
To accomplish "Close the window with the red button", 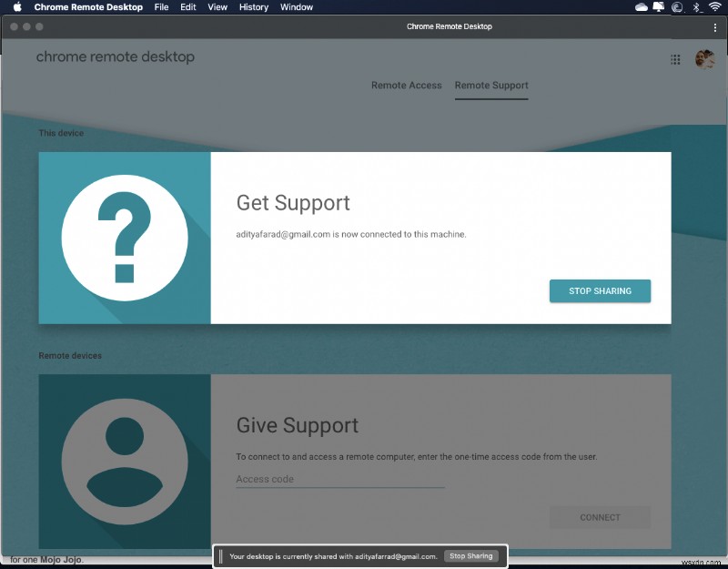I will (14, 27).
